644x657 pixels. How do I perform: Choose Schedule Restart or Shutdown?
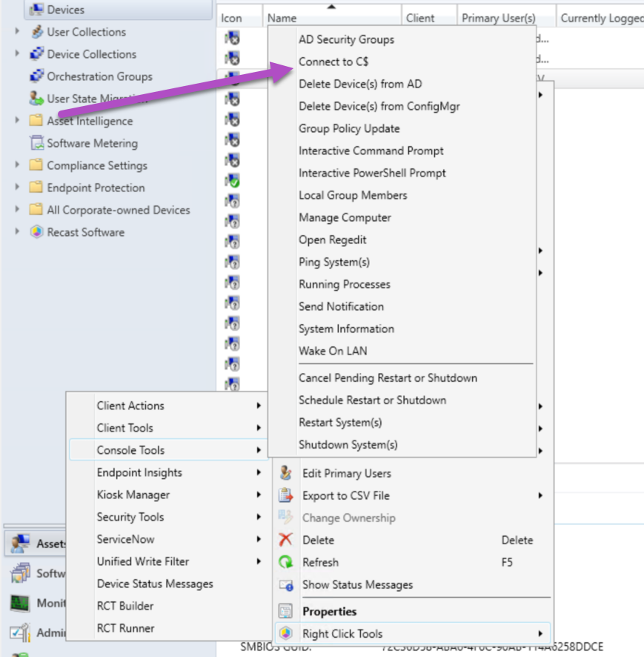click(372, 400)
